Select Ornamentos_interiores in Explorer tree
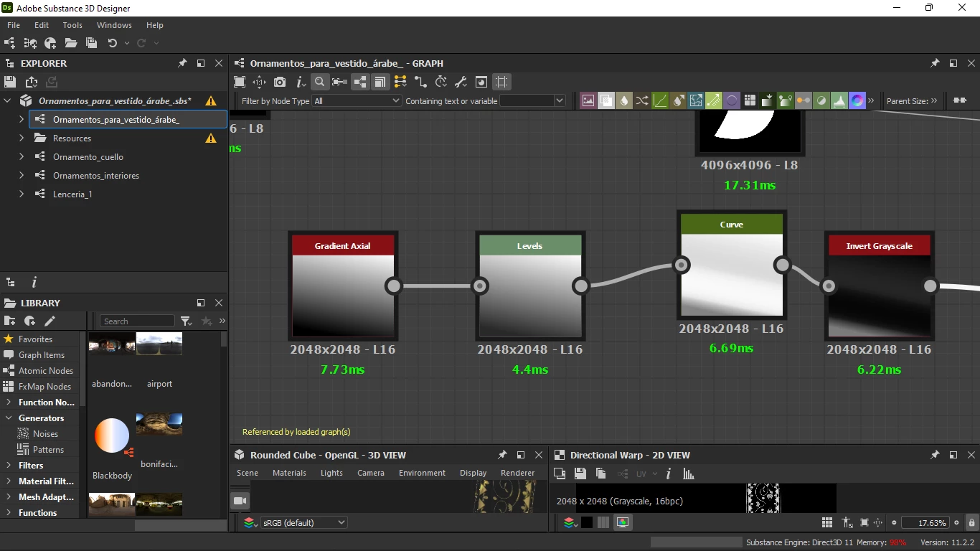This screenshot has width=980, height=551. 96,175
